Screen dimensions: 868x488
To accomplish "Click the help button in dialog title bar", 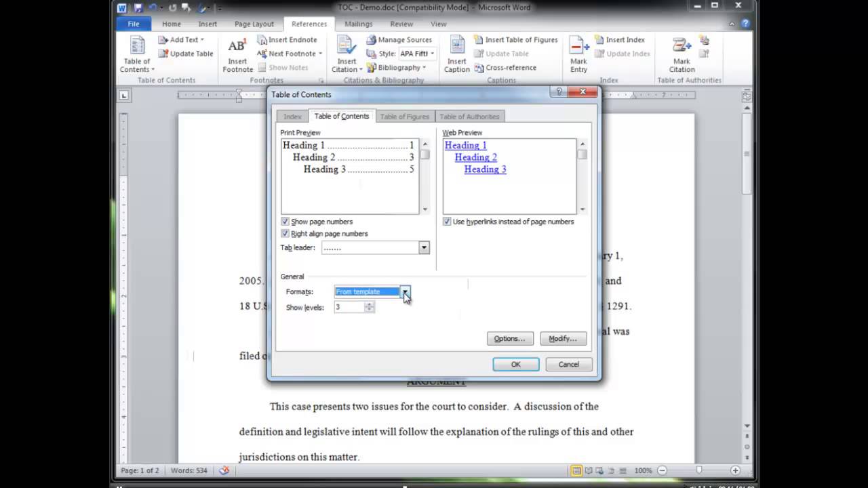I will point(559,92).
